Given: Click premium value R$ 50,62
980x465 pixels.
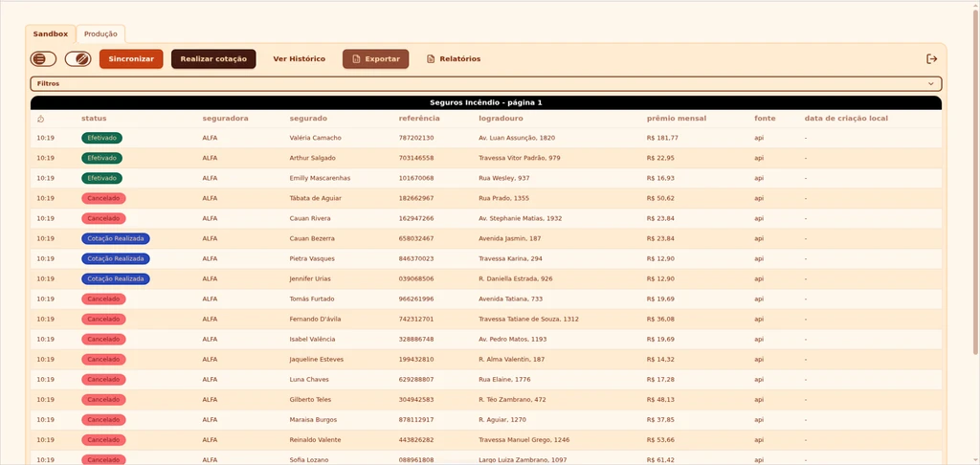Looking at the screenshot, I should [660, 198].
